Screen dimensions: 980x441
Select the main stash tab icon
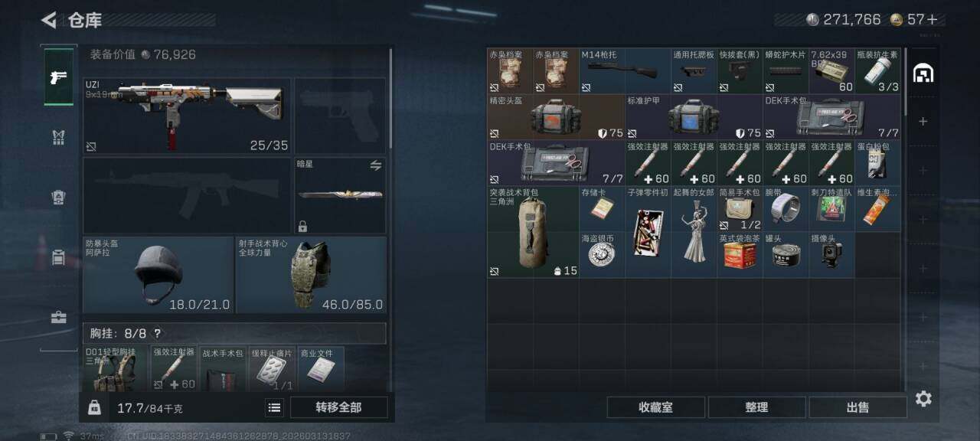[923, 73]
